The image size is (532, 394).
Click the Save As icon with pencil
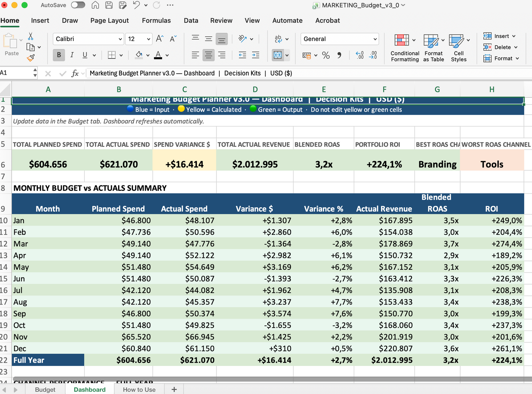[x=123, y=5]
